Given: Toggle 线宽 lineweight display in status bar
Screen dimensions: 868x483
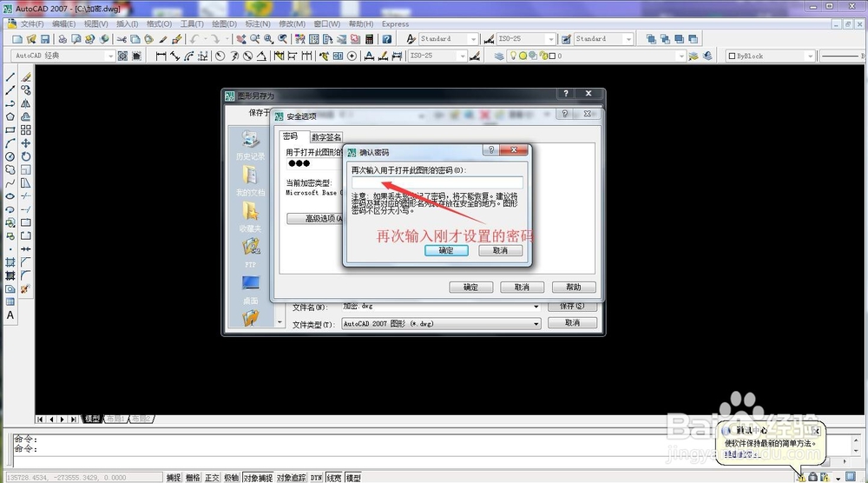Looking at the screenshot, I should point(334,478).
